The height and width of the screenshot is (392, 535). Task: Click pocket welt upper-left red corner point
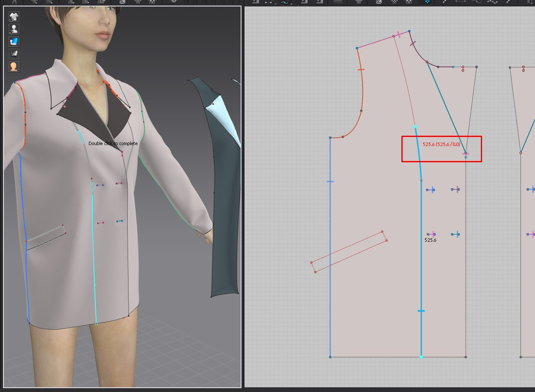point(311,263)
